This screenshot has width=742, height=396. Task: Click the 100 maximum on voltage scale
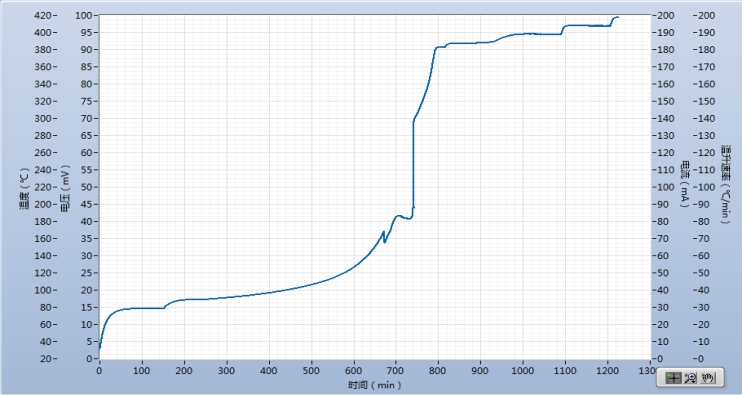pos(83,15)
